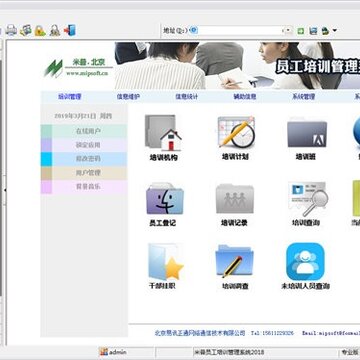Open the 培训机构 folder-with-house icon

tap(163, 133)
